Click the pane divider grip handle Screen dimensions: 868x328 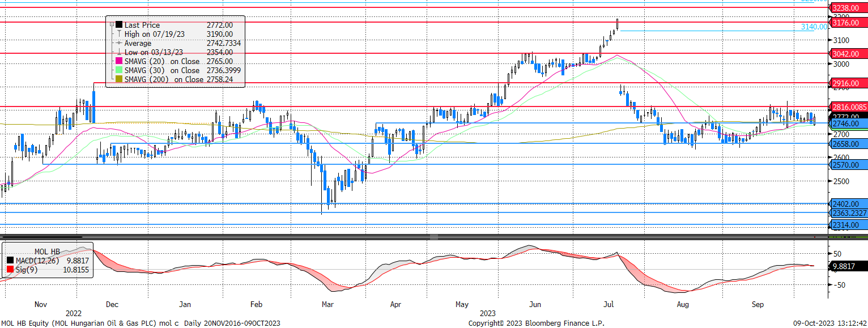coord(434,236)
